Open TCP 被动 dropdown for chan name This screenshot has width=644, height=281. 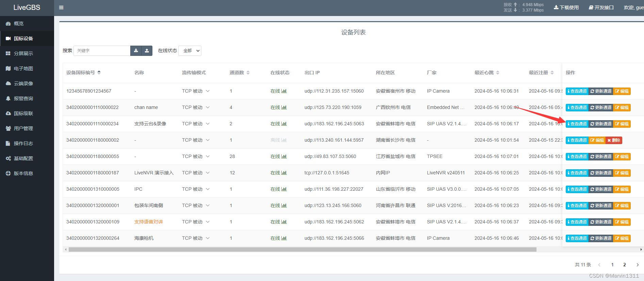[x=196, y=107]
